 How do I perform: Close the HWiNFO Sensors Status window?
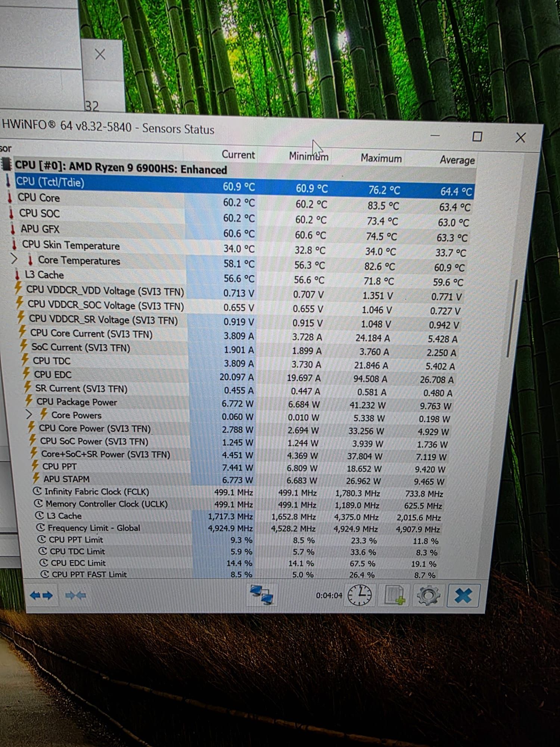[x=520, y=138]
